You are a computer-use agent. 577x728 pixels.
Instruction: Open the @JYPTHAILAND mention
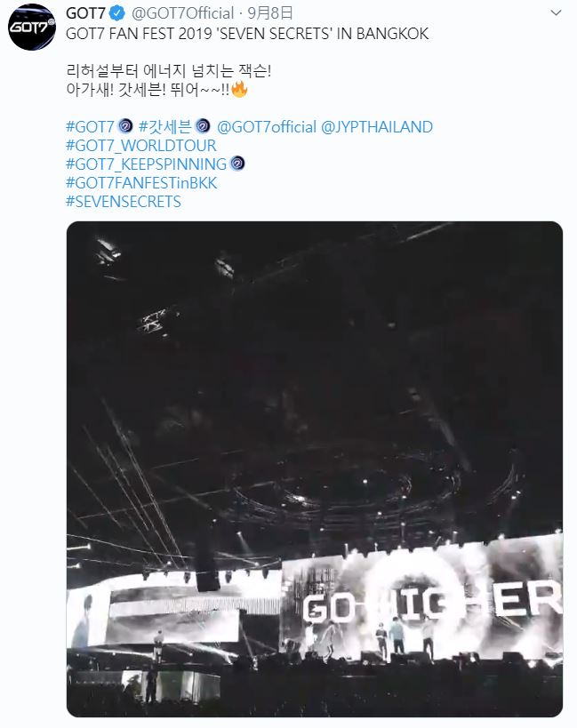tap(377, 127)
